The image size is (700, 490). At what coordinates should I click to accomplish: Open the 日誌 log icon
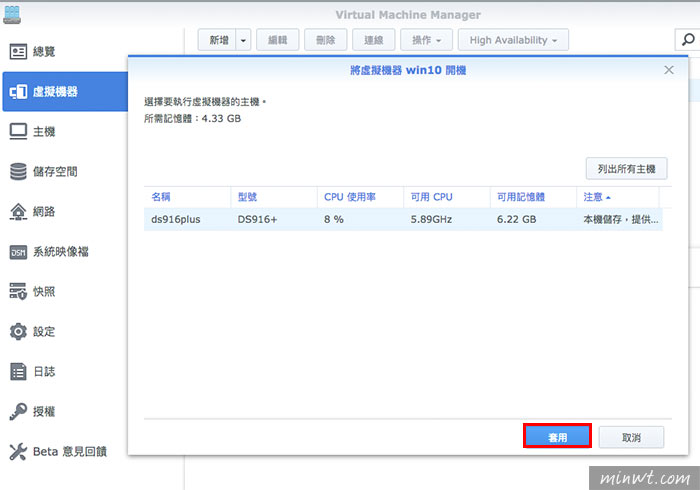(x=18, y=371)
